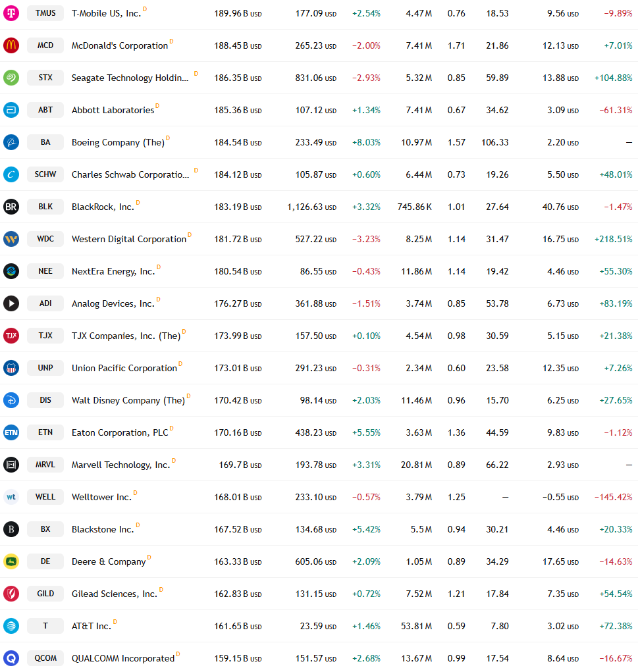
Task: Click Welltower −145.42% growth value
Action: coord(613,497)
